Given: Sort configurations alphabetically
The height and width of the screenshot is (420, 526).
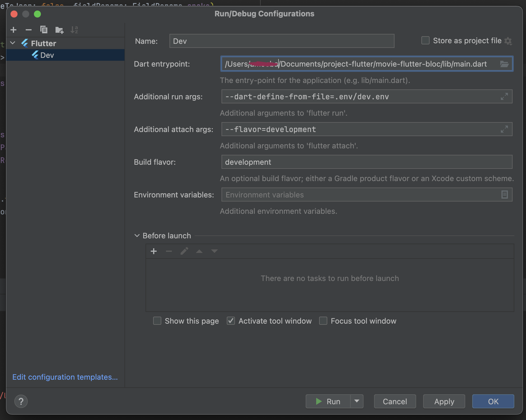Looking at the screenshot, I should [x=74, y=30].
